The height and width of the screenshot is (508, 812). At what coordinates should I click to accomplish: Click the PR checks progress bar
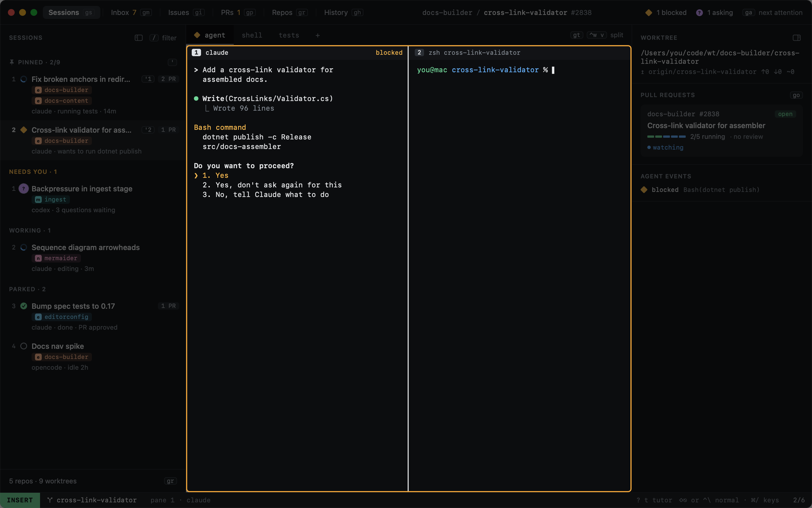[x=667, y=136]
